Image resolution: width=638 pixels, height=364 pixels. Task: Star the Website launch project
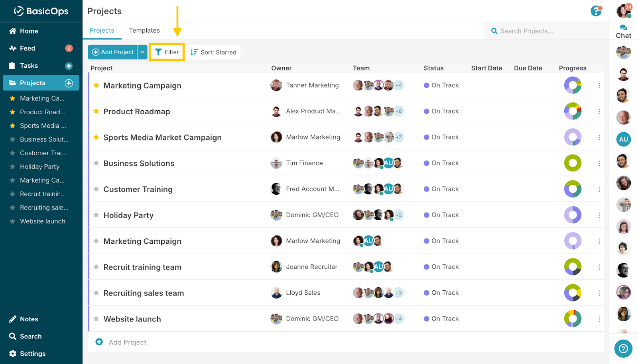click(96, 319)
